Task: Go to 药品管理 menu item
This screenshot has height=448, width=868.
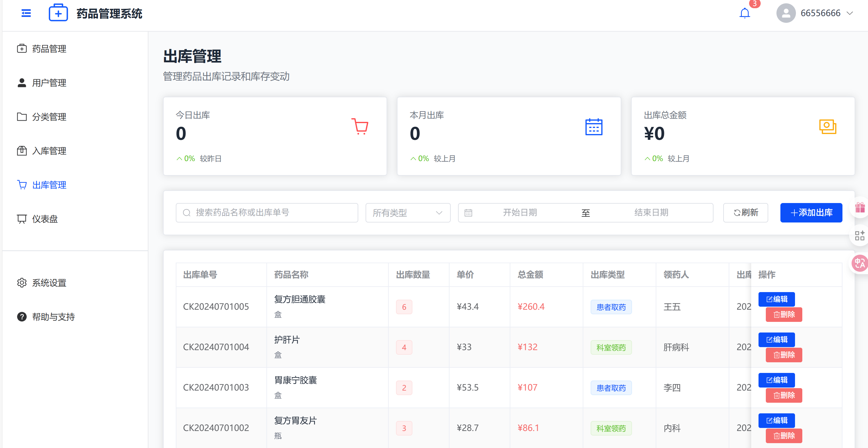Action: click(x=49, y=49)
